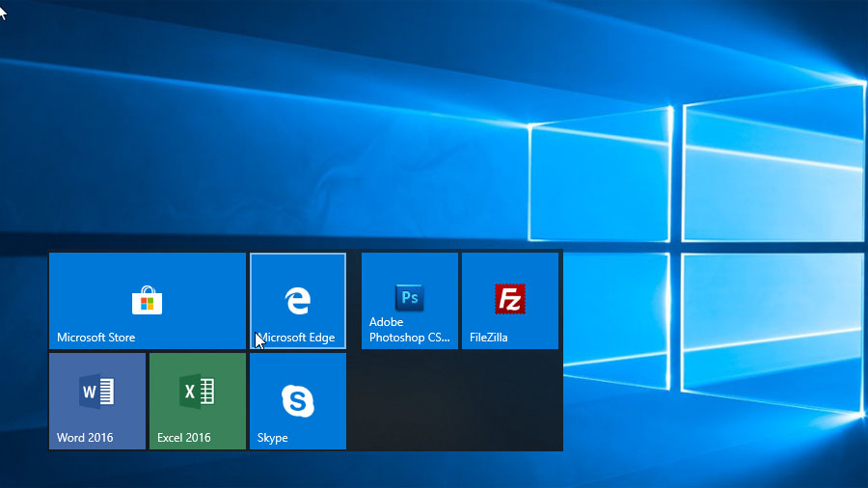The height and width of the screenshot is (488, 868).
Task: Open the Microsoft Store tile
Action: click(148, 301)
